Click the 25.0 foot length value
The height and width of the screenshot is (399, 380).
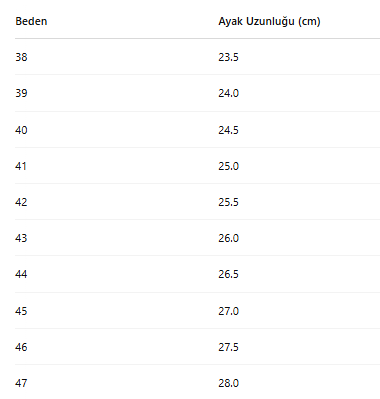pyautogui.click(x=229, y=166)
